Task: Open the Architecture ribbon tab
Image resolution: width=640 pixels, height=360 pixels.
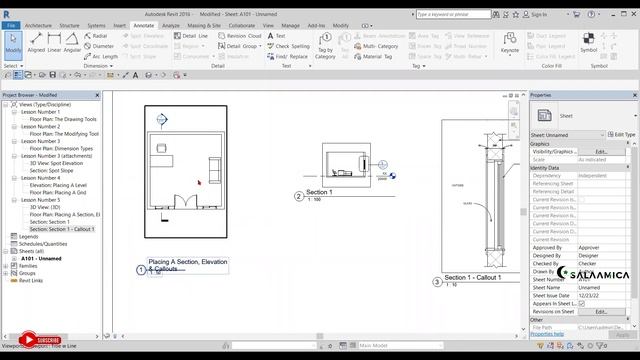Action: [38, 25]
